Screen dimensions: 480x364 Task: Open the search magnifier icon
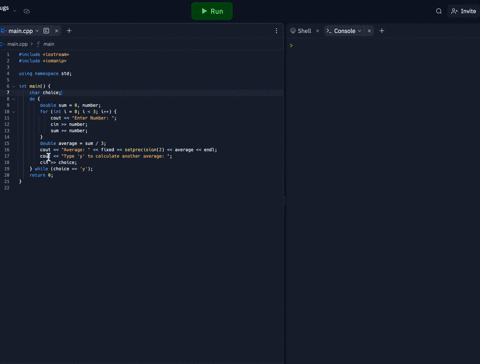439,11
